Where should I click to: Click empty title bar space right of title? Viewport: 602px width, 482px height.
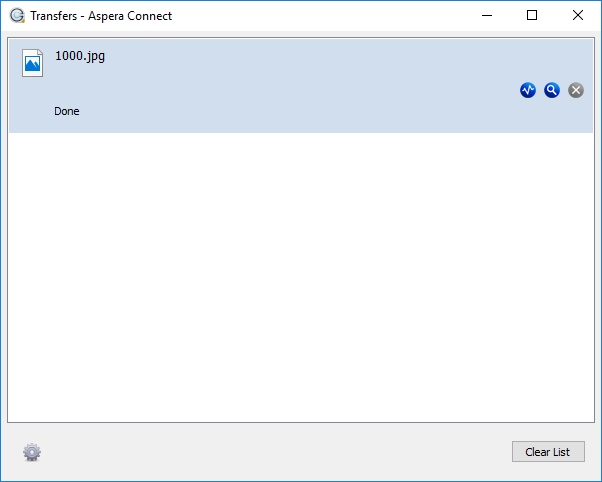320,15
